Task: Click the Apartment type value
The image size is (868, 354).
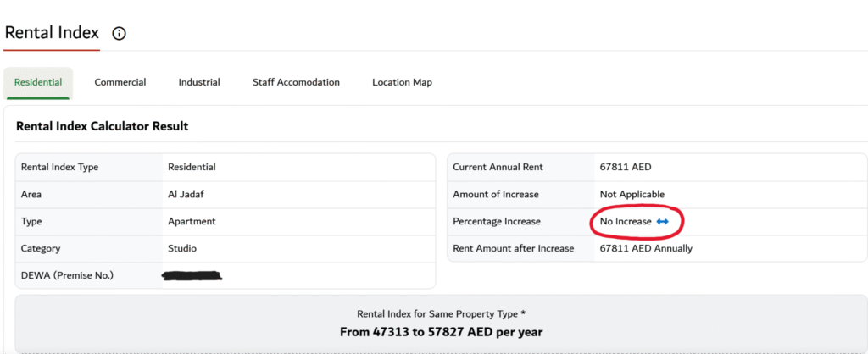Action: pos(192,222)
